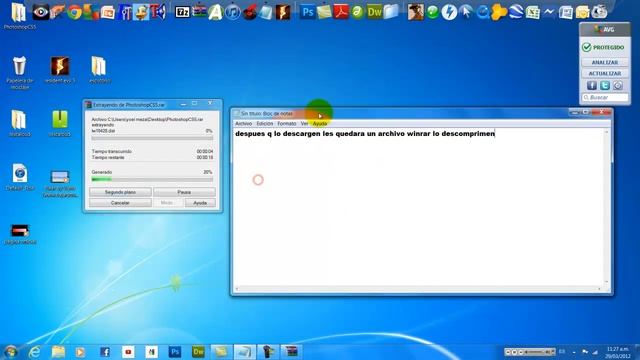Viewport: 640px width, 360px height.
Task: Open the Ayuda menu in Bloc de notas
Action: (x=320, y=123)
